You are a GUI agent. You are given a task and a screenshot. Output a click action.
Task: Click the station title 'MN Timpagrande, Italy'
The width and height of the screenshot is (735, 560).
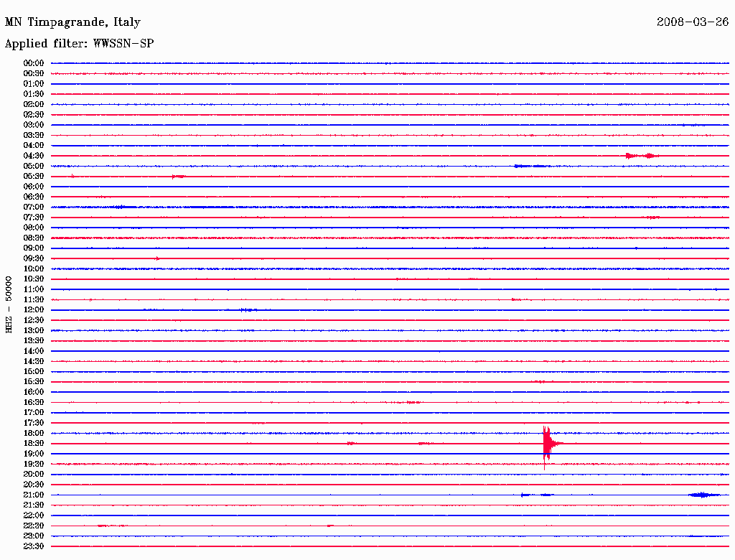pos(72,22)
